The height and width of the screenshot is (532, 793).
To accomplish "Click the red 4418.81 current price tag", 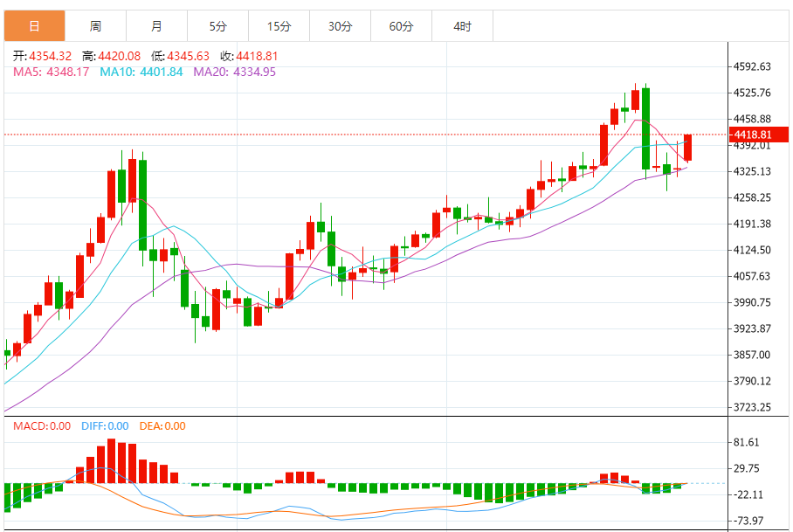I will [759, 135].
